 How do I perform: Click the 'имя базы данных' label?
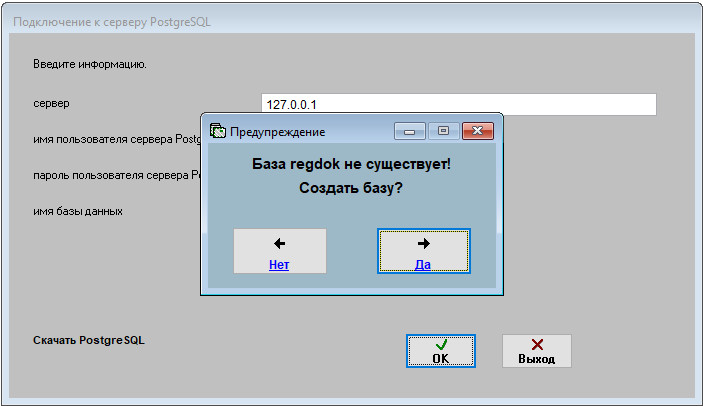click(78, 211)
